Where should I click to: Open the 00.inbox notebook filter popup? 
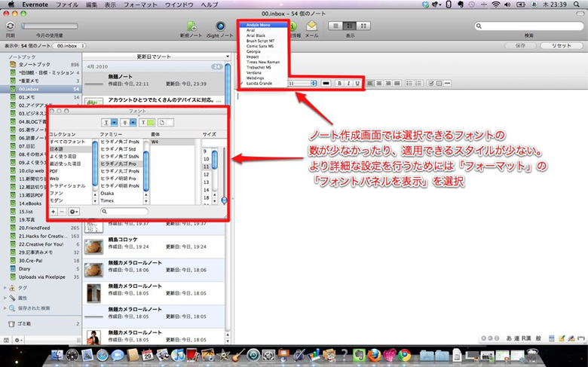69,46
